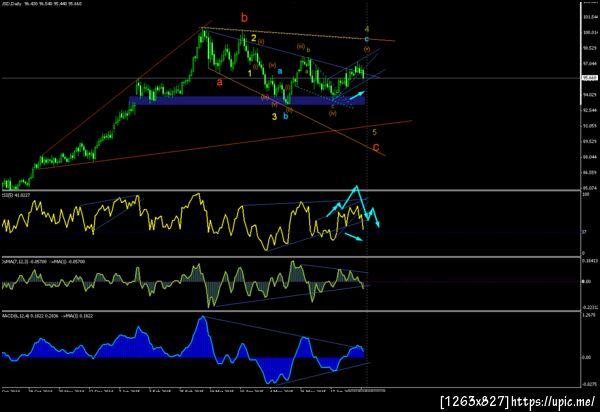Click the yellow wave label "2"
This screenshot has height=412, width=600.
coord(254,38)
